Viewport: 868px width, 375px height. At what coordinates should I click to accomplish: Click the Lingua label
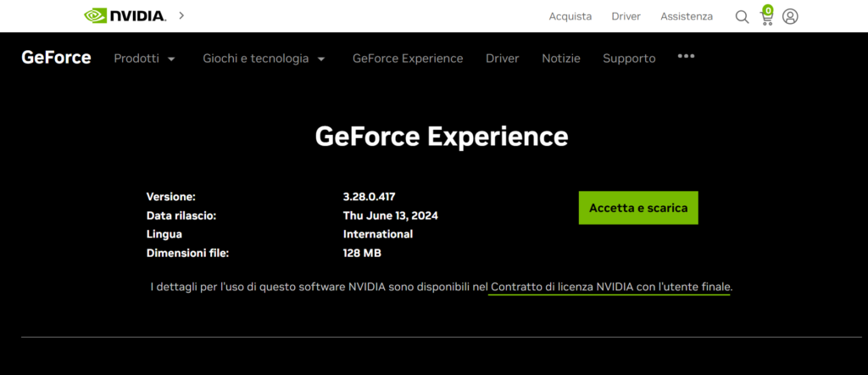164,234
